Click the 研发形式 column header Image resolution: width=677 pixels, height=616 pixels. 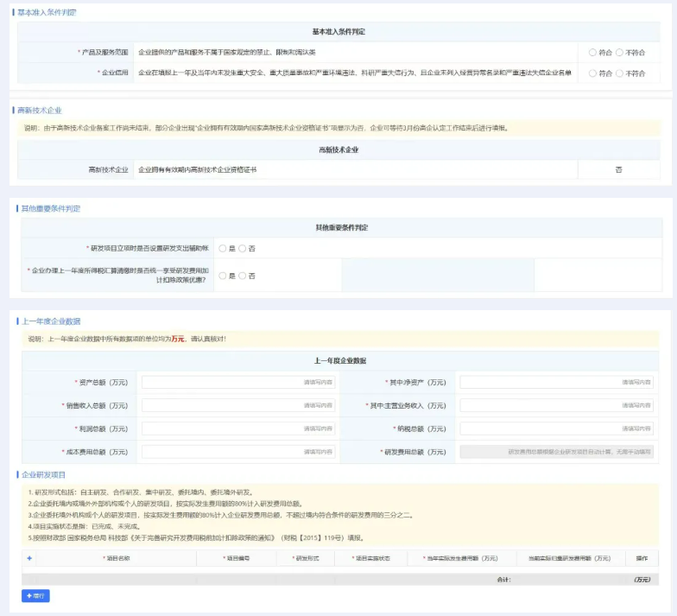point(307,558)
